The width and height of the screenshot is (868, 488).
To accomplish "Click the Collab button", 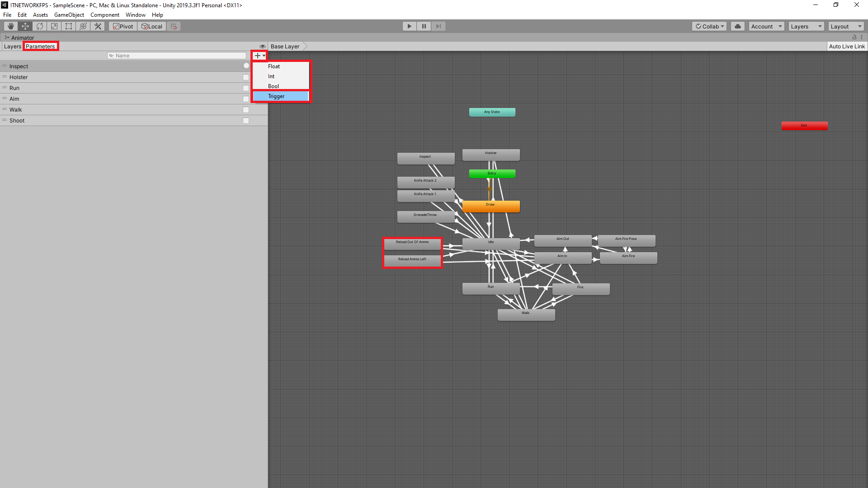I will tap(709, 26).
